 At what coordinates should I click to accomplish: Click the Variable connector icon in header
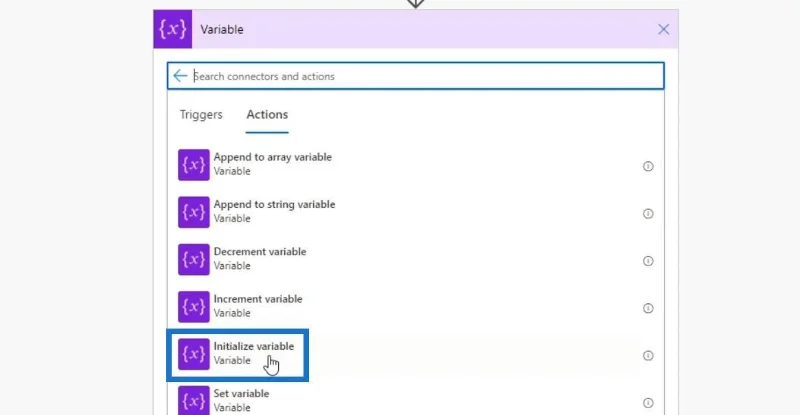tap(172, 29)
